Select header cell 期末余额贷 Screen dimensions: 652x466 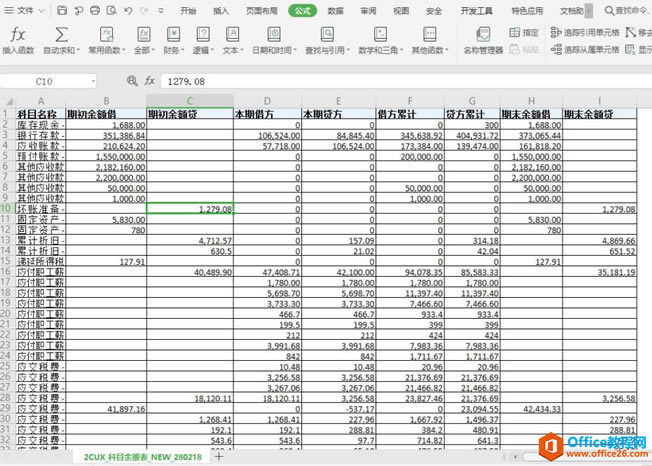coord(599,114)
